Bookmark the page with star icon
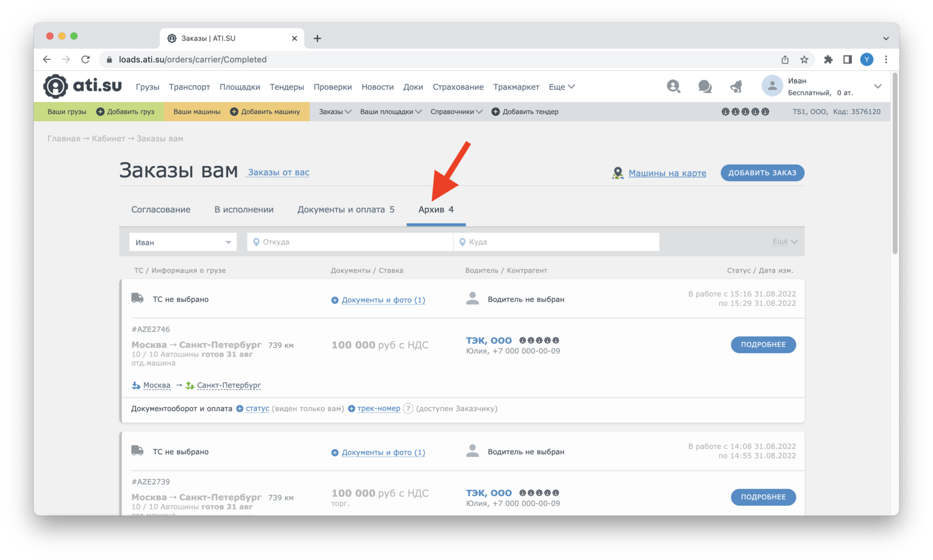 (804, 59)
